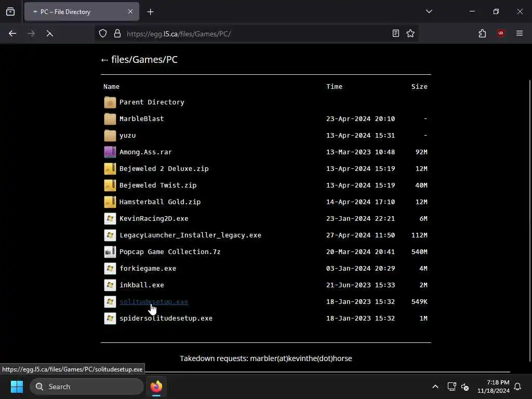This screenshot has width=532, height=399.
Task: Click the address bar URL field
Action: click(x=256, y=34)
